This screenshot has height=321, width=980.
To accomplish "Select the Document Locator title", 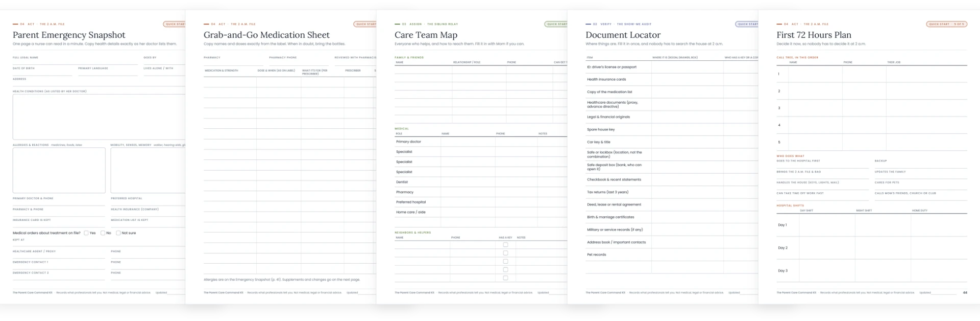I will pos(623,35).
